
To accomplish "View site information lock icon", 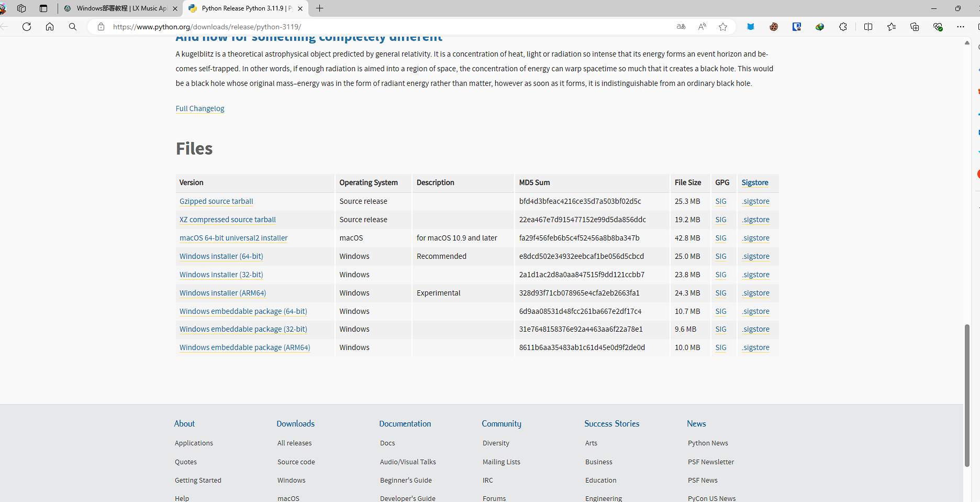I will [101, 27].
